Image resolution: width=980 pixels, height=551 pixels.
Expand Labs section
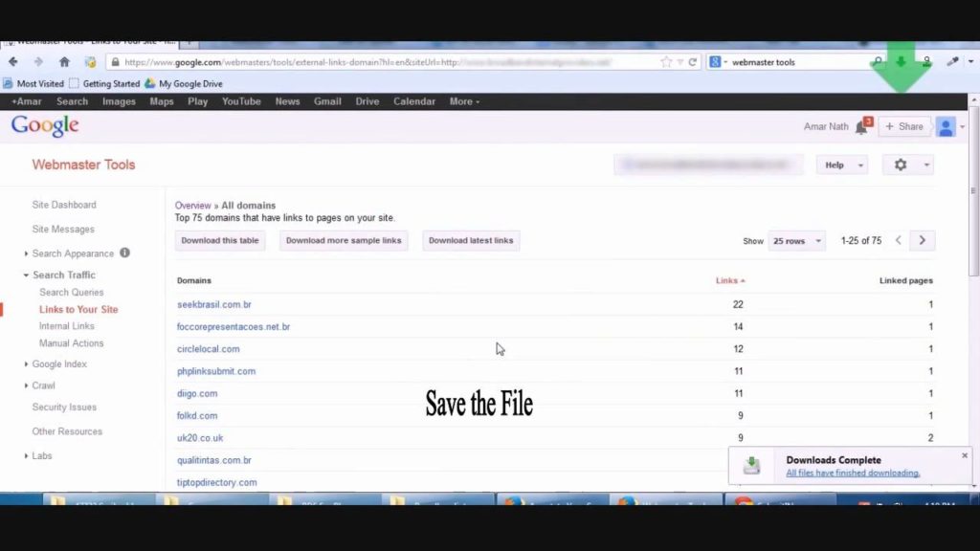(26, 456)
